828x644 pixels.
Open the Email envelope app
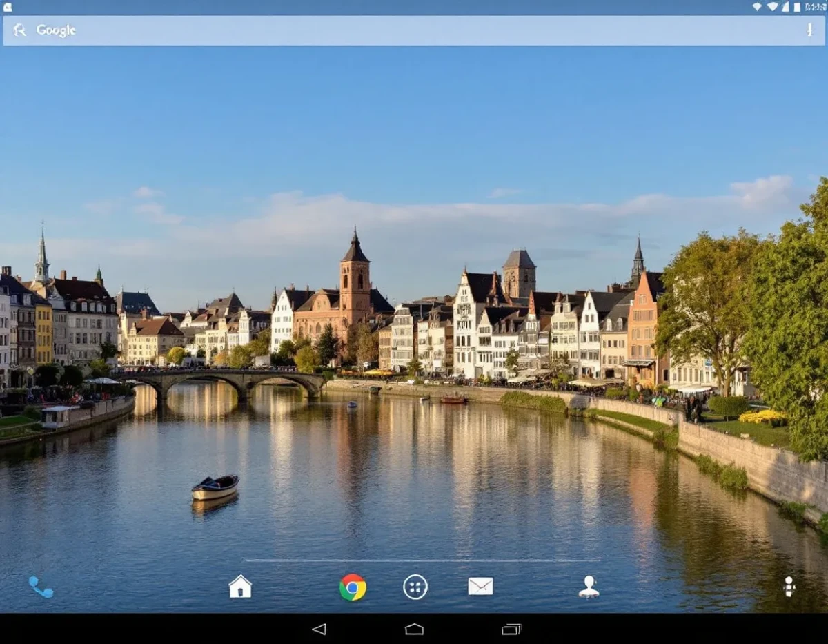click(x=480, y=587)
